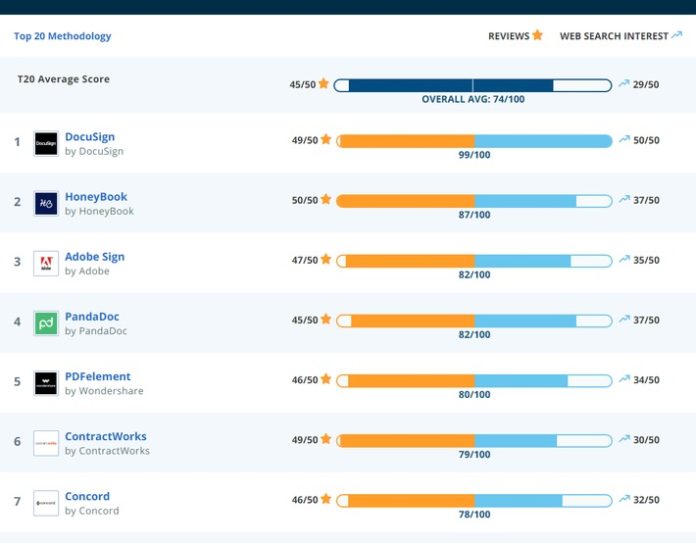Open the Adobe Sign product link

click(x=95, y=257)
